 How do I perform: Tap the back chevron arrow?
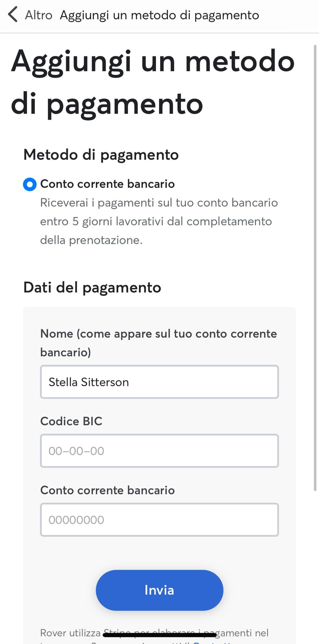point(13,15)
